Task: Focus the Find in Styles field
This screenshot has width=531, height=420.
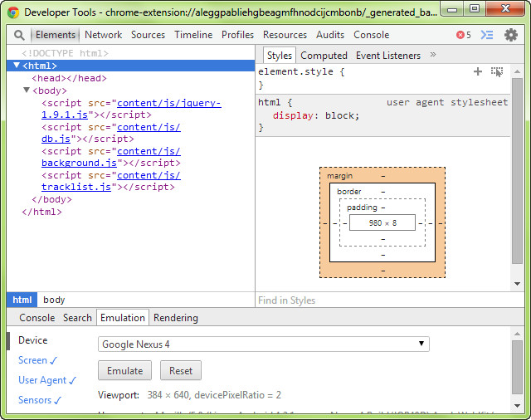Action: tap(389, 300)
